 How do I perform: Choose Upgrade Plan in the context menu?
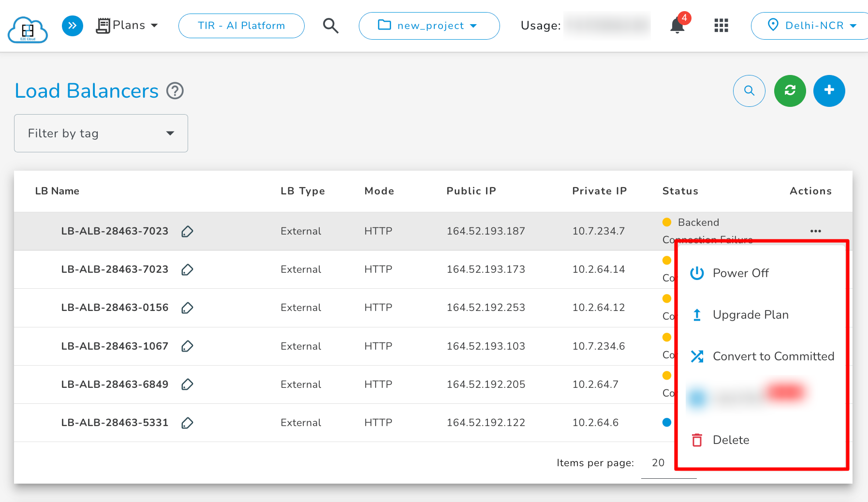pos(750,314)
